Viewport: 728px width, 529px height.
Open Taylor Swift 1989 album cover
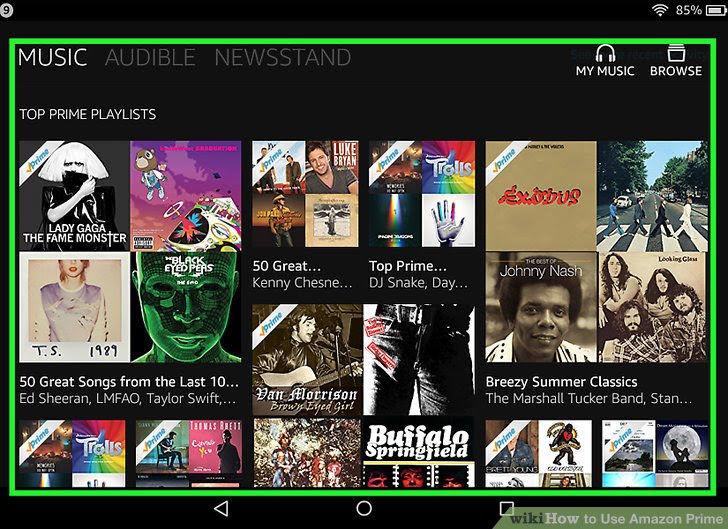pyautogui.click(x=74, y=307)
